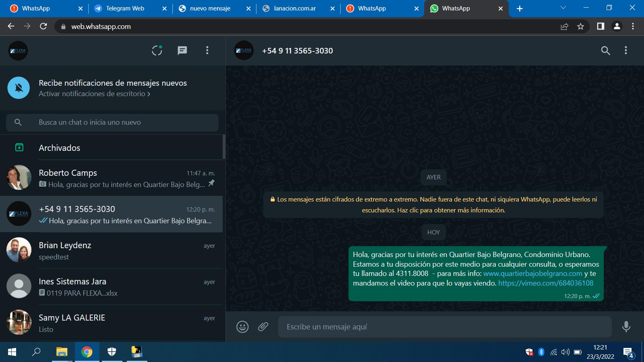Expand the tab search chevron
This screenshot has width=644, height=362.
click(x=563, y=8)
